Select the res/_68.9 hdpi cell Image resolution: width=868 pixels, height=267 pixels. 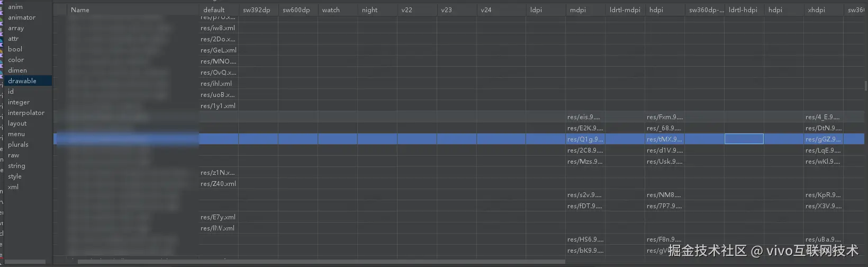[x=665, y=128]
